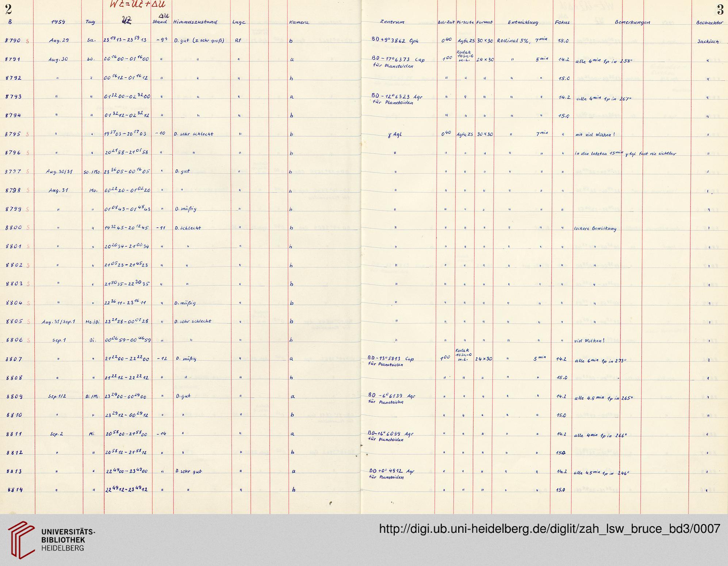Select the remark 'alle 4.5min 1p in 246°'

coord(601,472)
